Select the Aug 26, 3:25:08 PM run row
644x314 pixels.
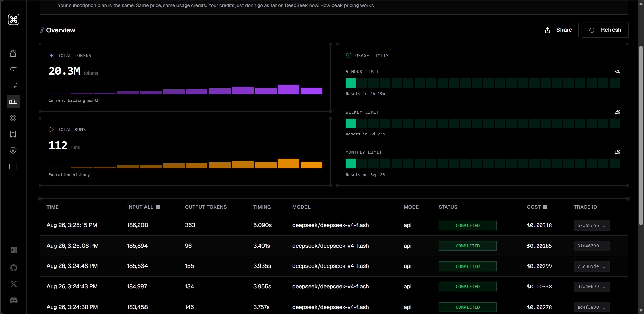(x=334, y=246)
